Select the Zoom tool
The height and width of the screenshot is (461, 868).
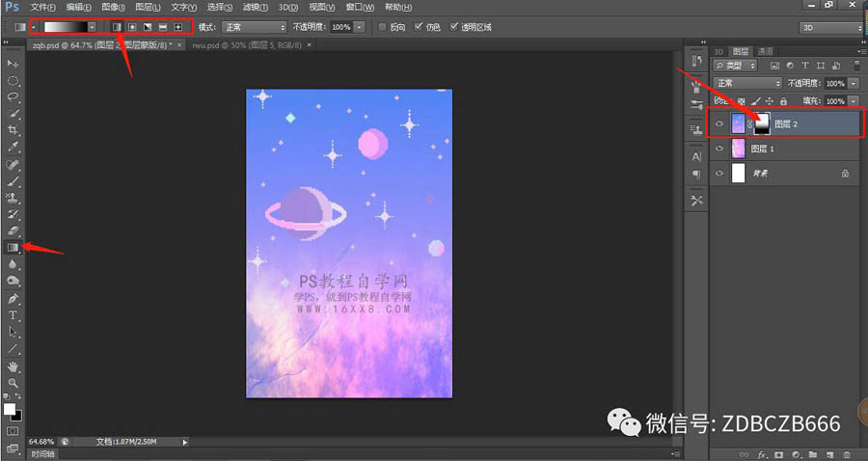[x=13, y=383]
